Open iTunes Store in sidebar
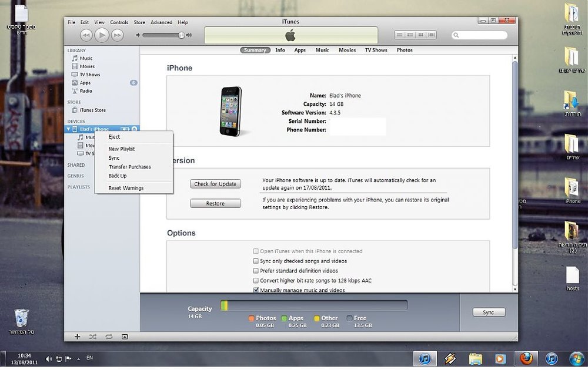Screen dimensions: 588x370 click(93, 110)
